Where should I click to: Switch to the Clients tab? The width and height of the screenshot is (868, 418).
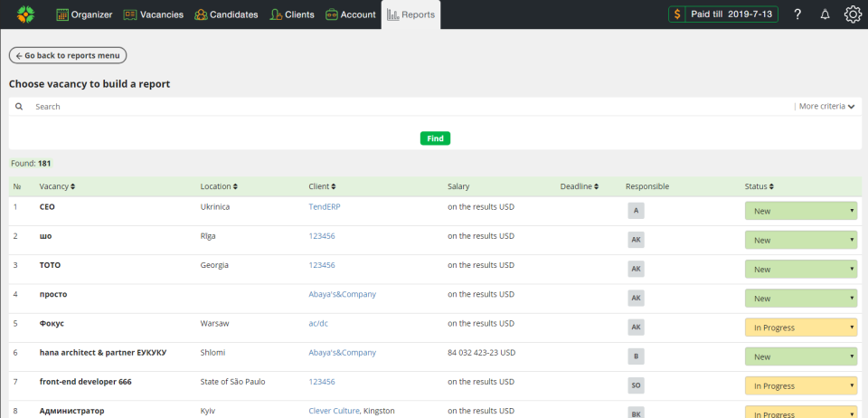click(292, 15)
